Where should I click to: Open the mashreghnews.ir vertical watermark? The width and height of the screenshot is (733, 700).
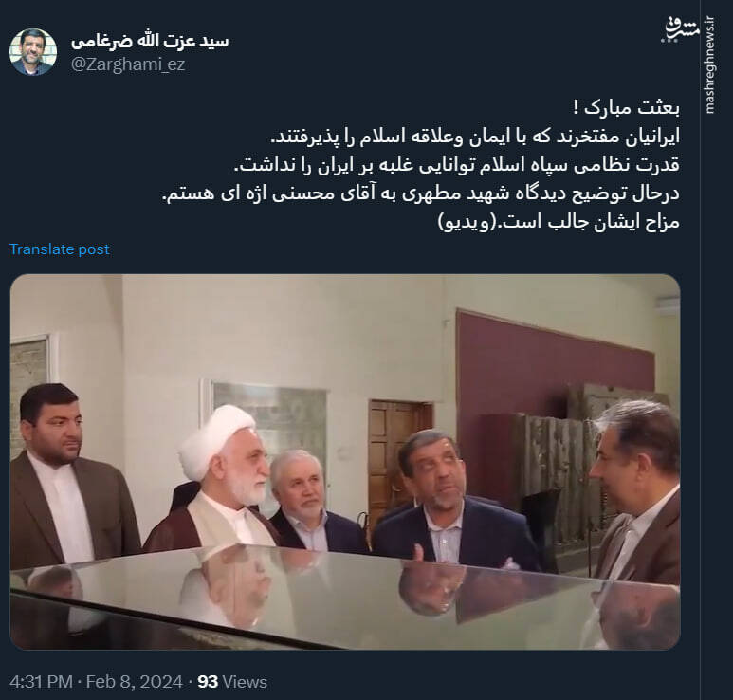click(x=709, y=65)
